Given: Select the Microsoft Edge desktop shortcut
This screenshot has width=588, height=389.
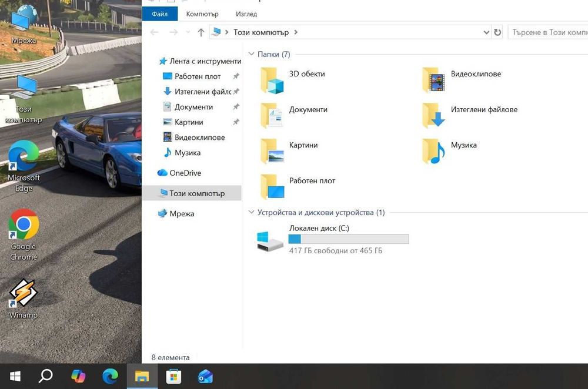Looking at the screenshot, I should pyautogui.click(x=24, y=167).
